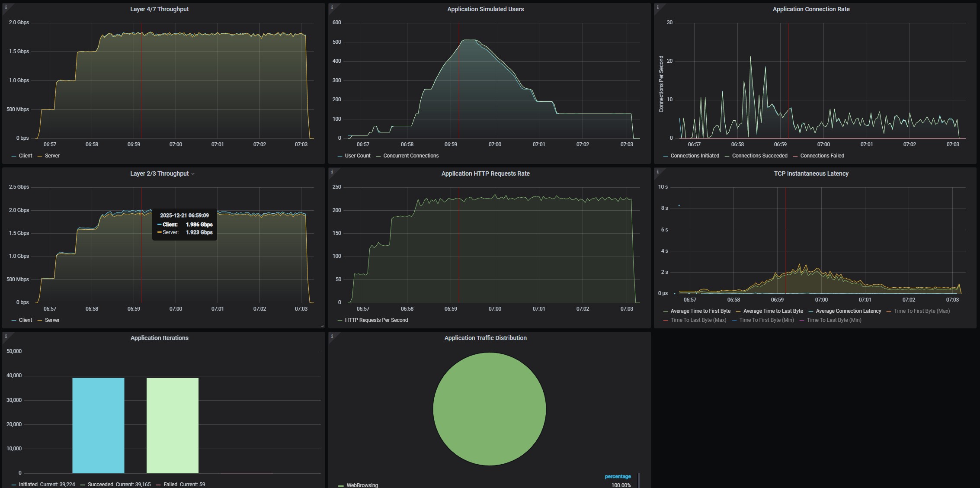Viewport: 980px width, 488px height.
Task: Toggle Connections Failed series in legend
Action: [822, 156]
